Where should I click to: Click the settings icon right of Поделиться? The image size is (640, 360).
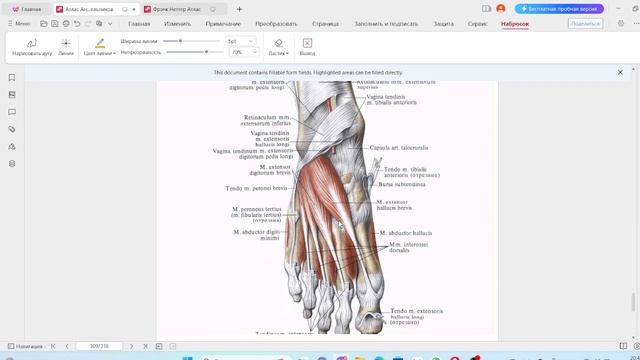[621, 24]
